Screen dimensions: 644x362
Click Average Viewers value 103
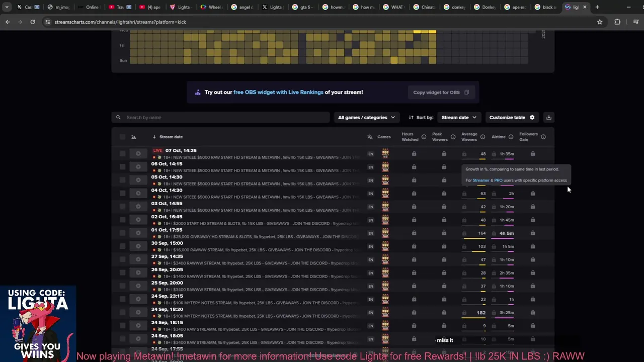[x=482, y=246]
